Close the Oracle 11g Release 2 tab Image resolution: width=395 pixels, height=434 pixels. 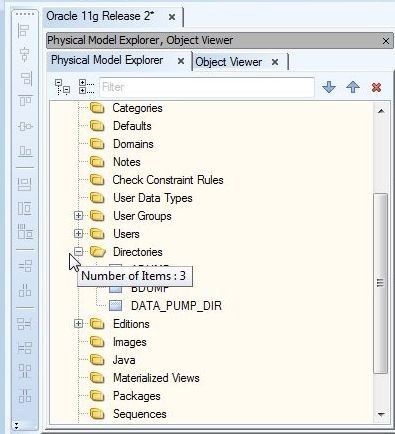[172, 17]
